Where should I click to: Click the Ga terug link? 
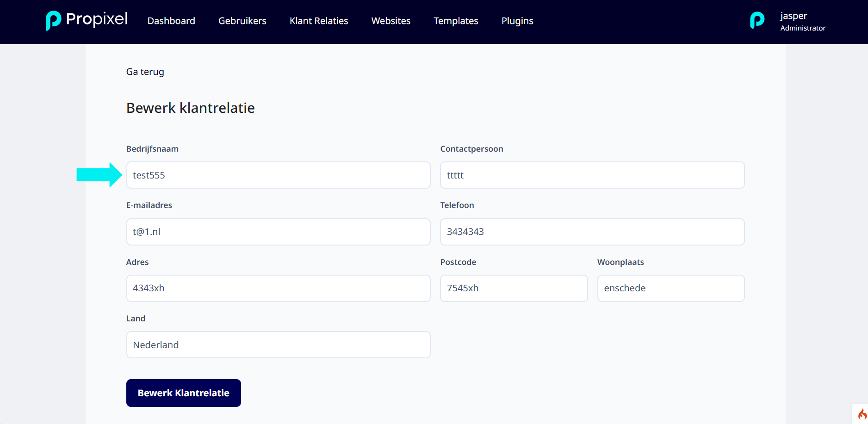tap(145, 72)
